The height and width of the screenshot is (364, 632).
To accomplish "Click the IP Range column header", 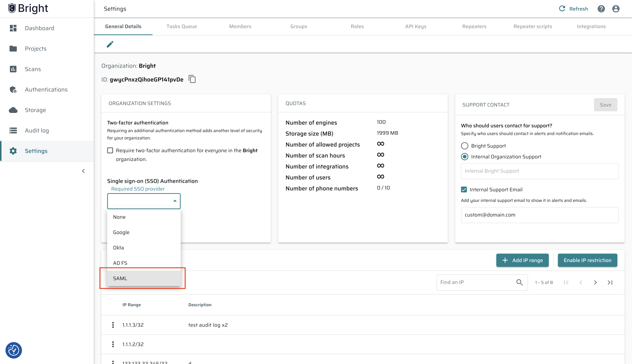I will coord(132,305).
